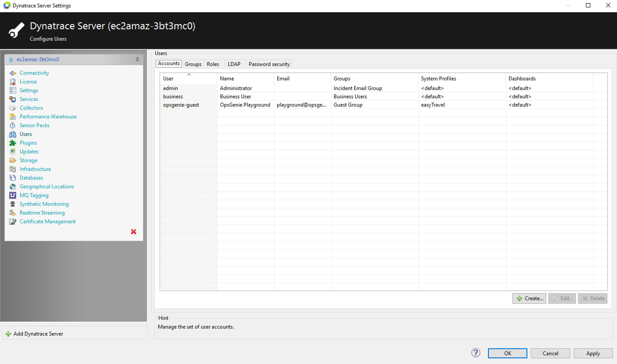617x364 pixels.
Task: Switch to the Groups tab
Action: 193,64
